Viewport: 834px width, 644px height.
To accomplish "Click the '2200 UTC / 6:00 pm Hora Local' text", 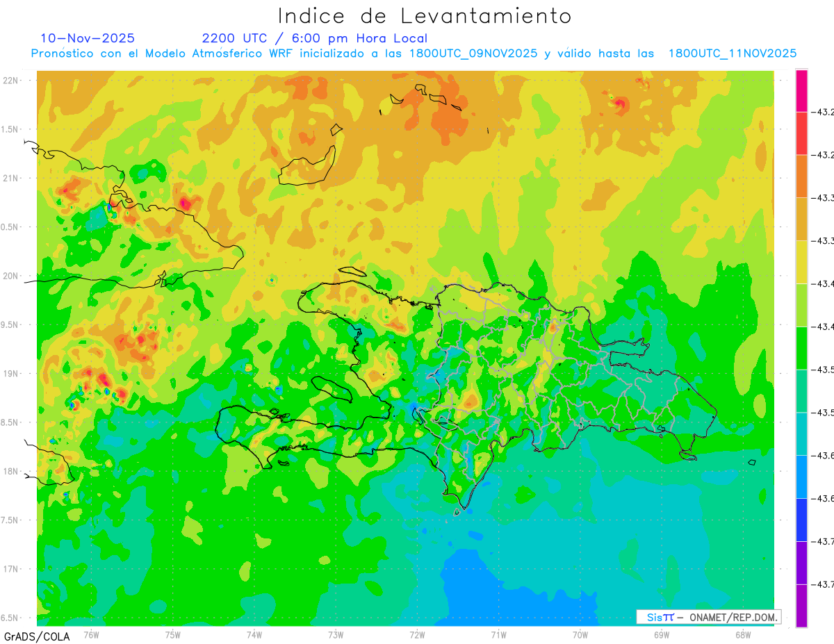I will [315, 38].
